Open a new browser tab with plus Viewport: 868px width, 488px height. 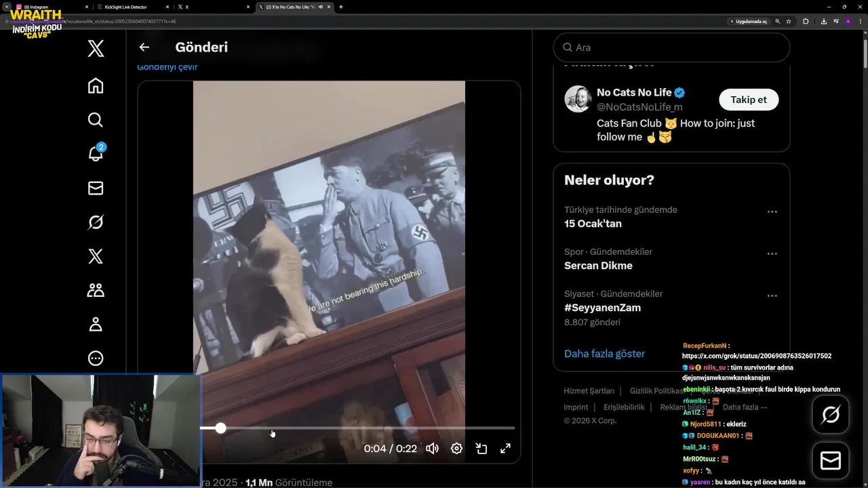[x=340, y=7]
